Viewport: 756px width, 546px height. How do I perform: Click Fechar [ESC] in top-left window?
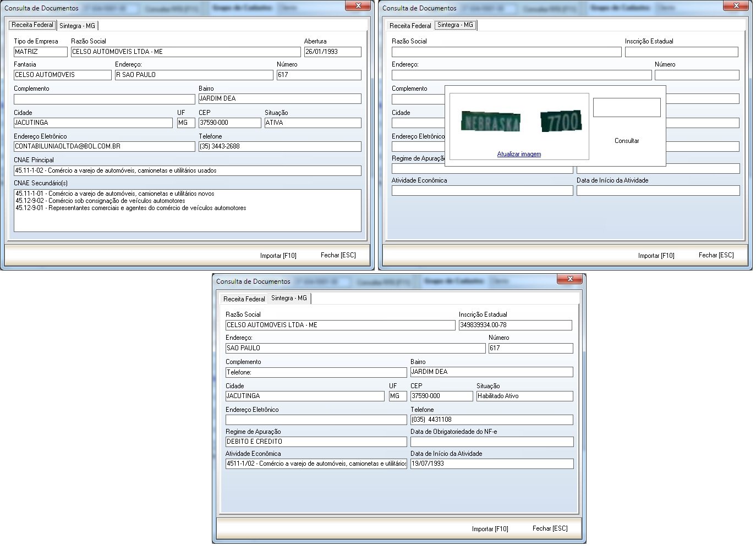coord(338,255)
